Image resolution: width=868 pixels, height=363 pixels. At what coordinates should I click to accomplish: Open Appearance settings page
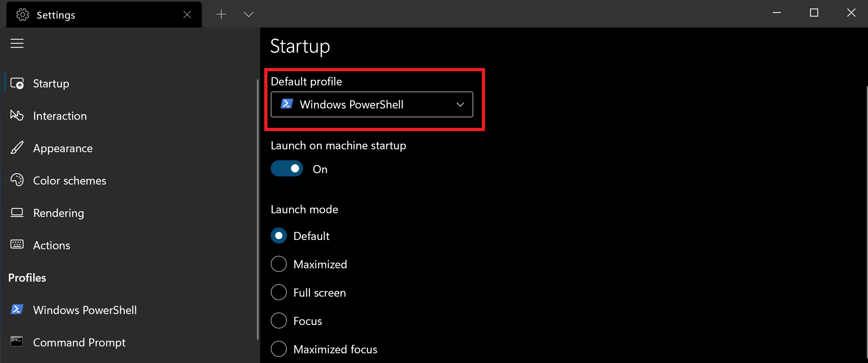point(130,148)
